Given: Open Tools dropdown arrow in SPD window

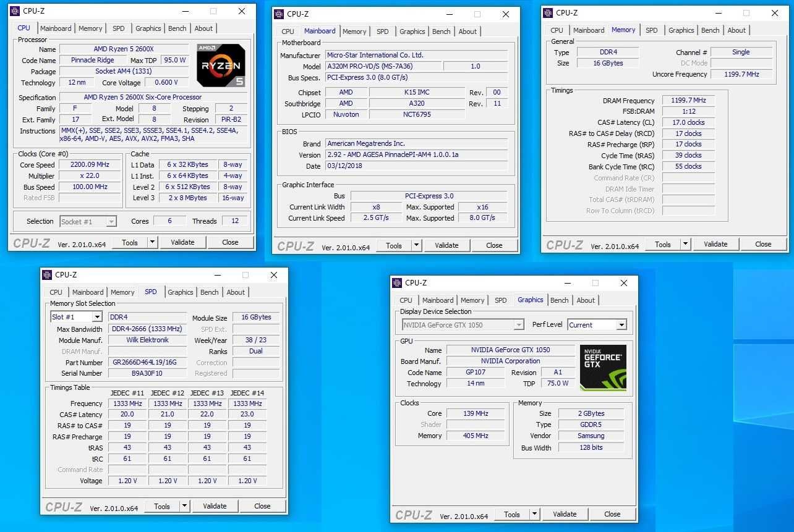Looking at the screenshot, I should point(184,506).
